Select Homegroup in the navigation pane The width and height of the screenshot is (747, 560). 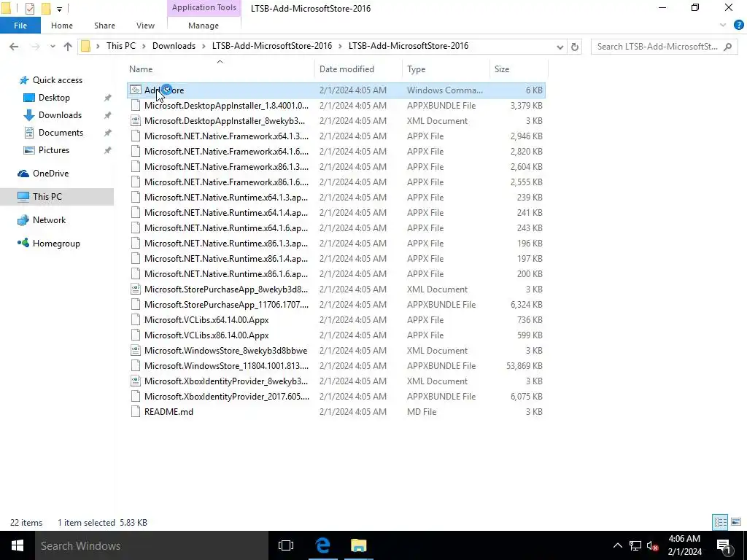pyautogui.click(x=56, y=244)
